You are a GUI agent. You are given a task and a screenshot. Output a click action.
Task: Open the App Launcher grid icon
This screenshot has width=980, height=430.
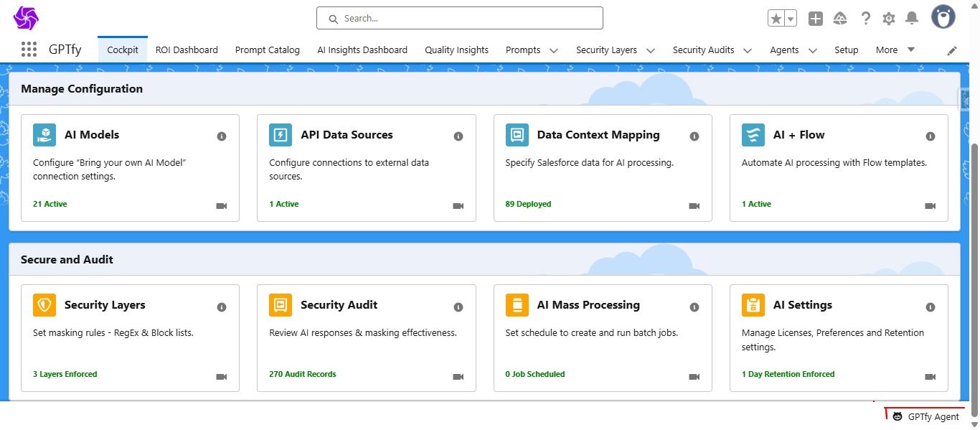(29, 50)
